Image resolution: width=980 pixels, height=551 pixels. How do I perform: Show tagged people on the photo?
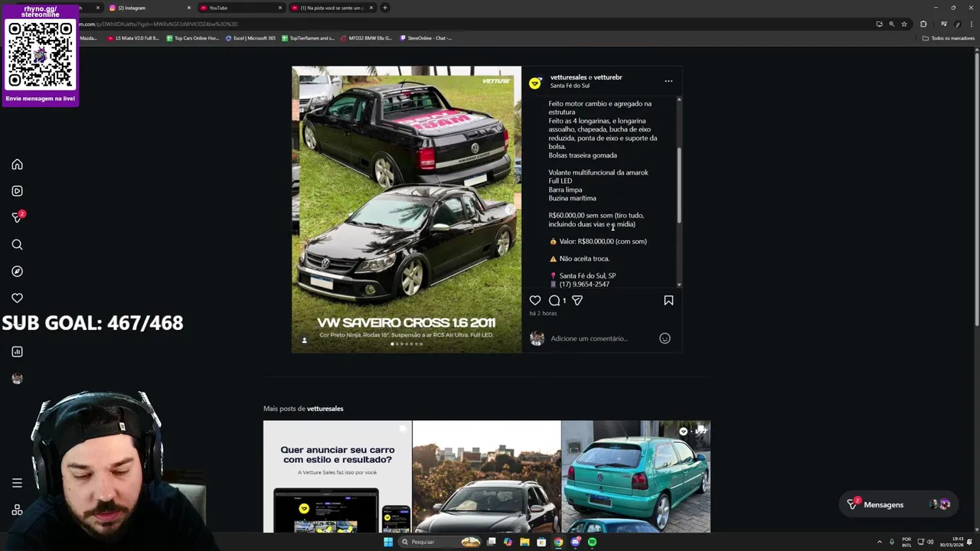coord(304,341)
